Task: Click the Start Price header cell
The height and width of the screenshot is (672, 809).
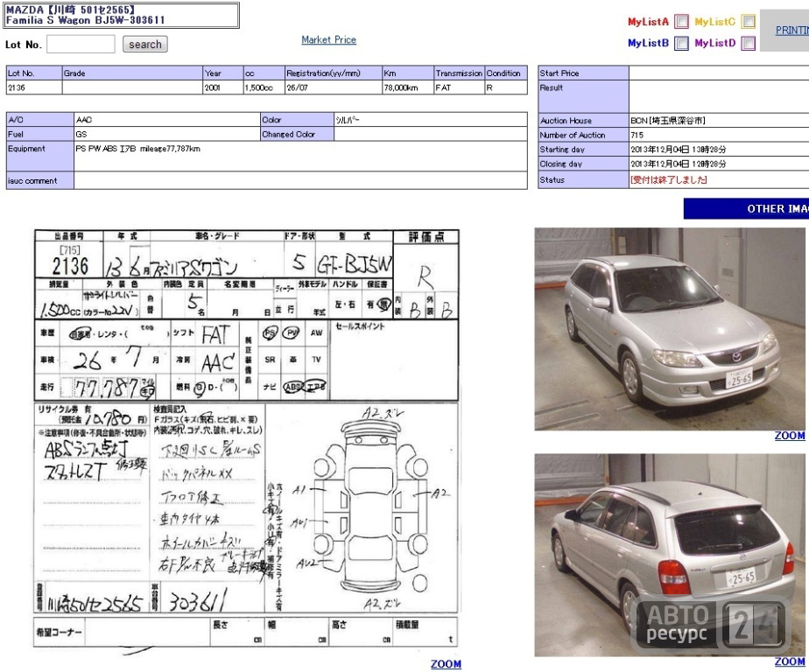Action: 583,73
